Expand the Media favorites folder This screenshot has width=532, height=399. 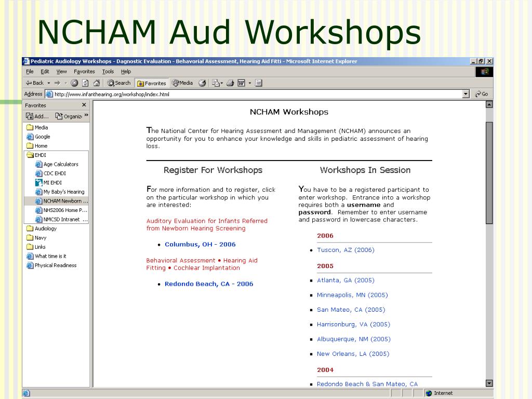37,127
